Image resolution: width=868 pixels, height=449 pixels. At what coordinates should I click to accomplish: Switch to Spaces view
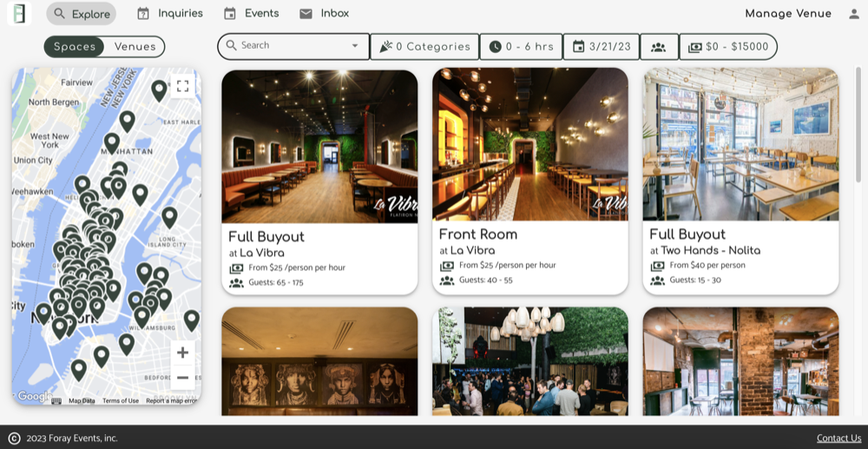pyautogui.click(x=75, y=47)
